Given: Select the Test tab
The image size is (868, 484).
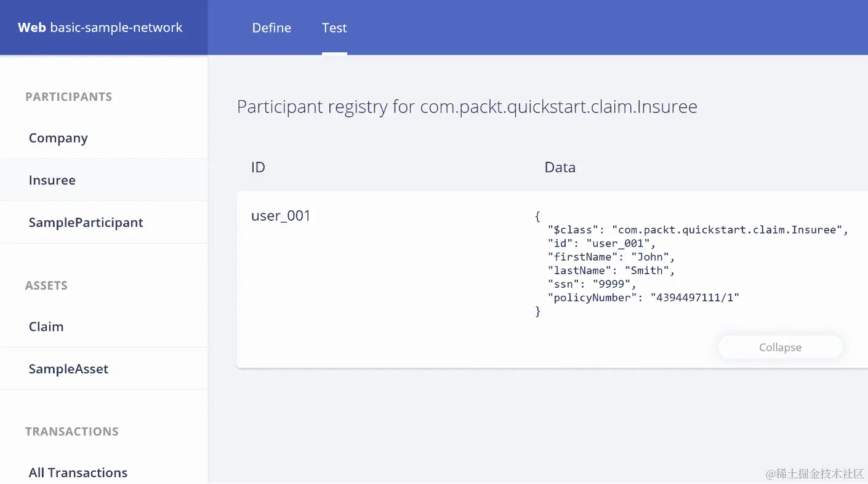Looking at the screenshot, I should [x=334, y=28].
